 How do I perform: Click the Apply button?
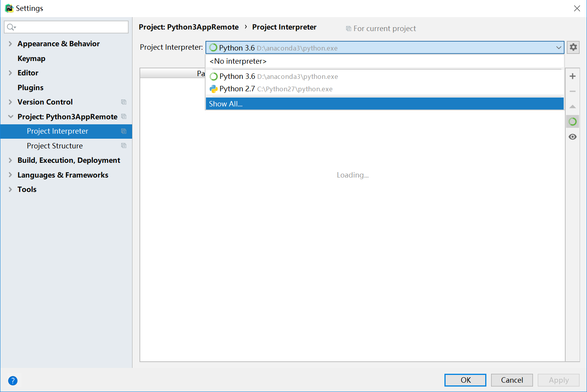point(559,380)
